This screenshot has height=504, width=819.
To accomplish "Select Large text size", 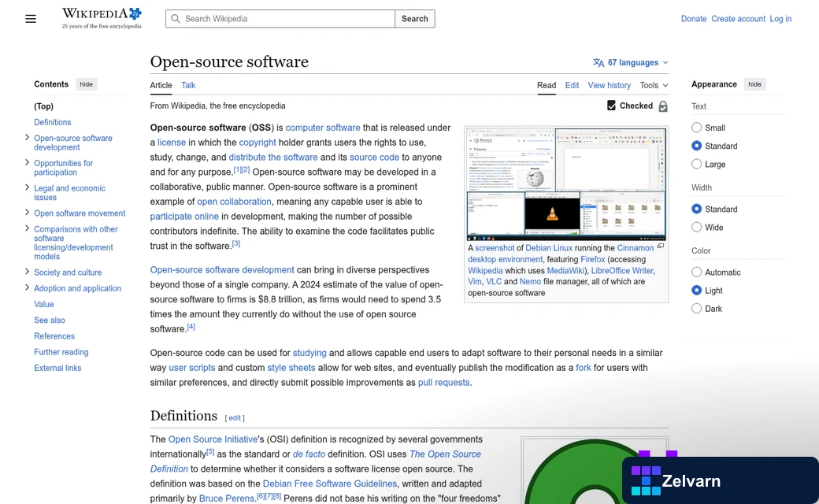I will [696, 164].
